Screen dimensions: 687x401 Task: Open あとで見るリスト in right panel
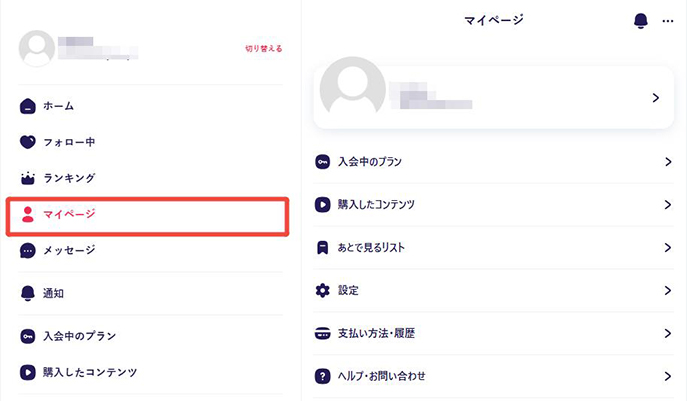(x=371, y=248)
